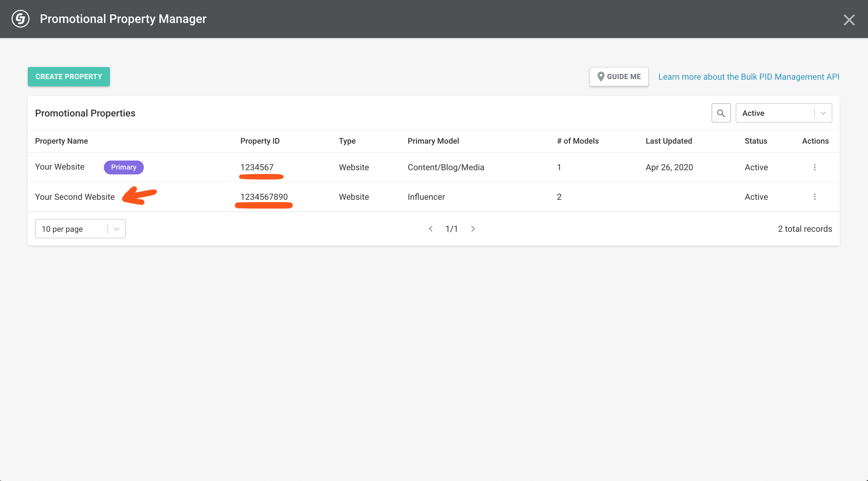Go to the previous page arrow

[430, 229]
